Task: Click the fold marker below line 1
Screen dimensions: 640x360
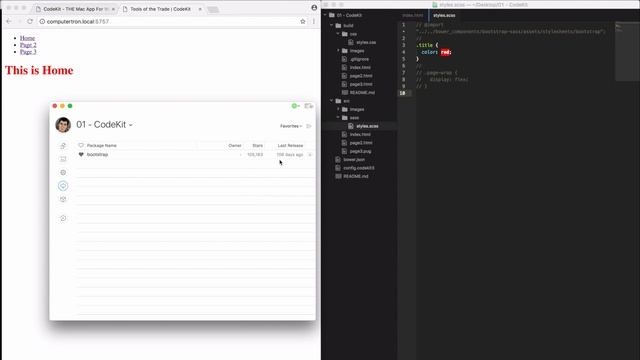Action: (404, 31)
